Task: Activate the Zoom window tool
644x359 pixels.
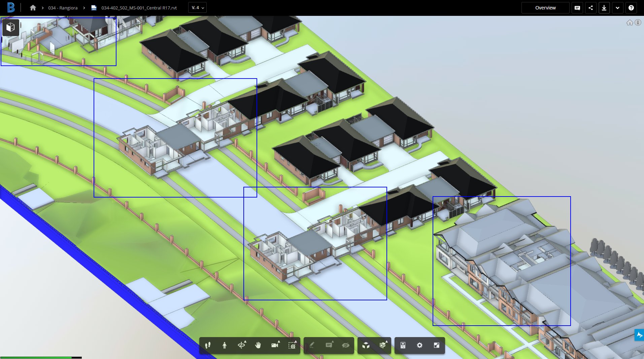Action: pyautogui.click(x=292, y=346)
